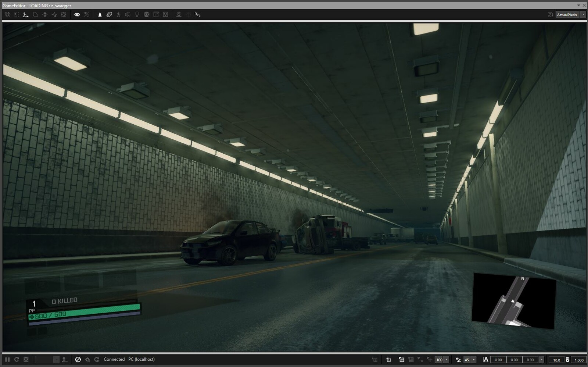The width and height of the screenshot is (588, 367).
Task: Click the spotlight stage icon
Action: pos(179,15)
